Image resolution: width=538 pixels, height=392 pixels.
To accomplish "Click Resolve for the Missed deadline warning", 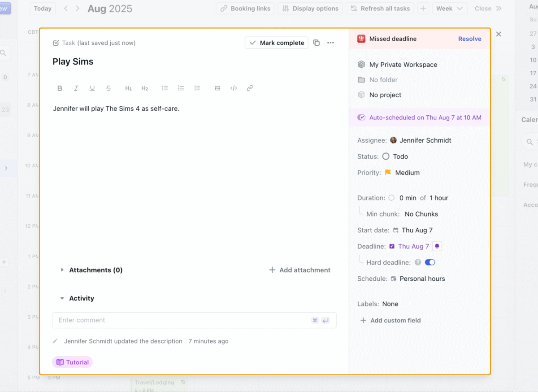I will 469,39.
